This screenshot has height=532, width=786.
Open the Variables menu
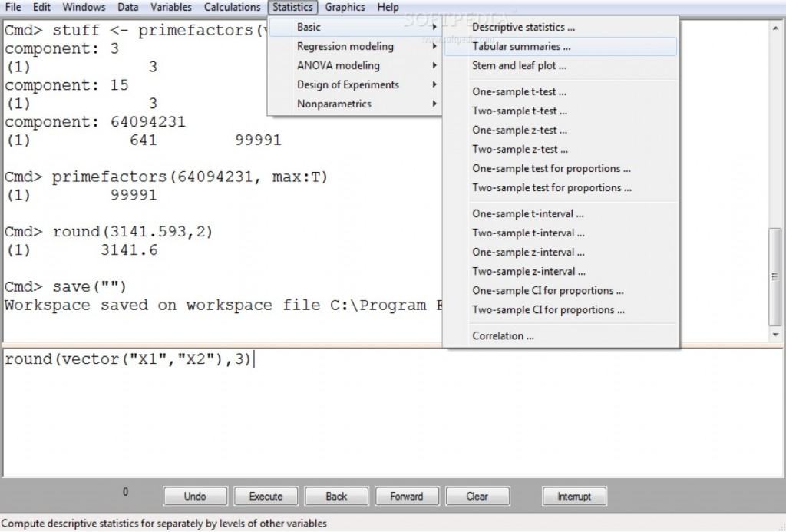[x=170, y=7]
